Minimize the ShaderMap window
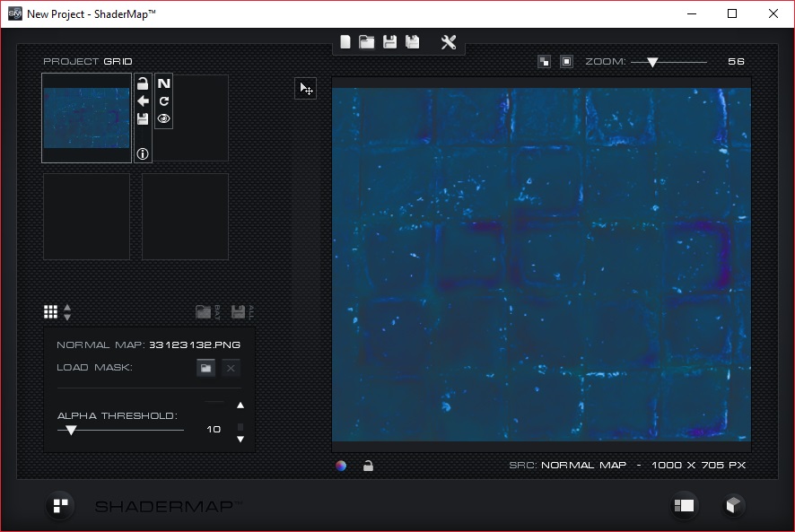This screenshot has height=532, width=795. tap(692, 13)
